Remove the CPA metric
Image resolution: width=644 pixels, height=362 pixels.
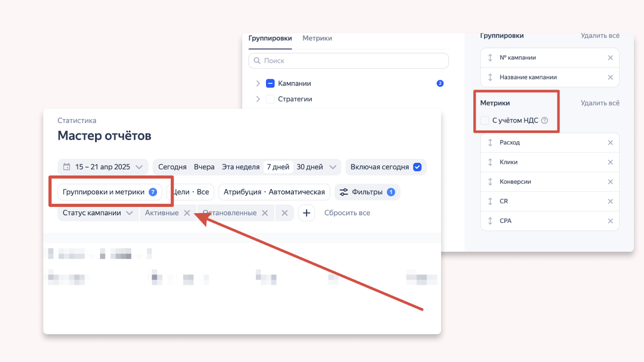pos(610,221)
